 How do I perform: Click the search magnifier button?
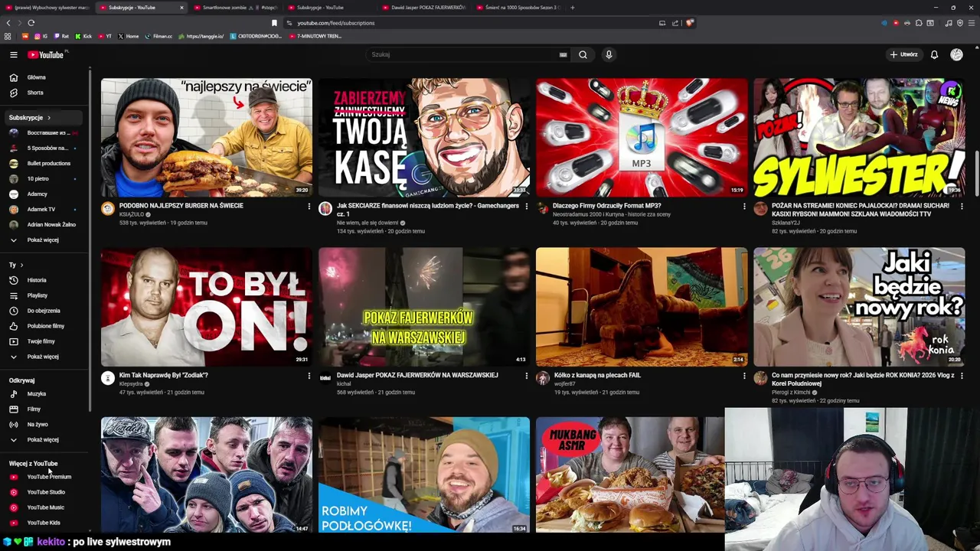583,54
